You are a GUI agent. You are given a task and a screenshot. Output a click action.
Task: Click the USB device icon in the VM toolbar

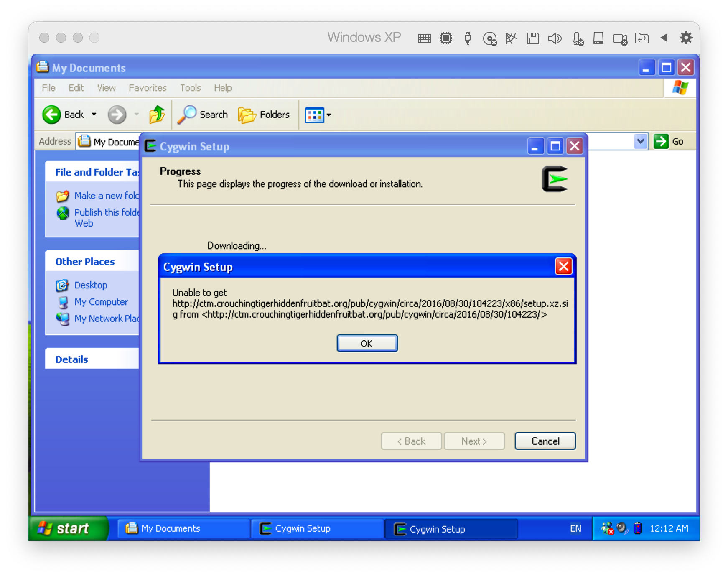point(467,38)
